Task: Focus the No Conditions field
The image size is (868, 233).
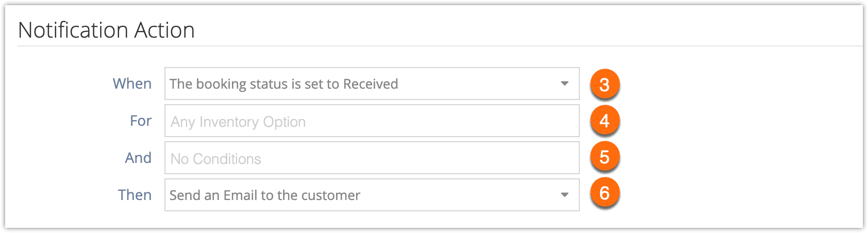Action: point(372,158)
